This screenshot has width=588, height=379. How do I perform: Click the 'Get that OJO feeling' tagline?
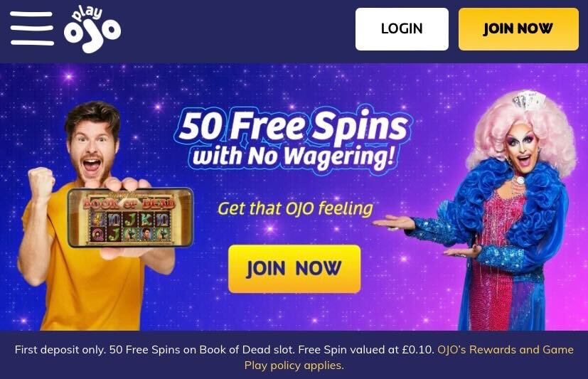pos(295,209)
